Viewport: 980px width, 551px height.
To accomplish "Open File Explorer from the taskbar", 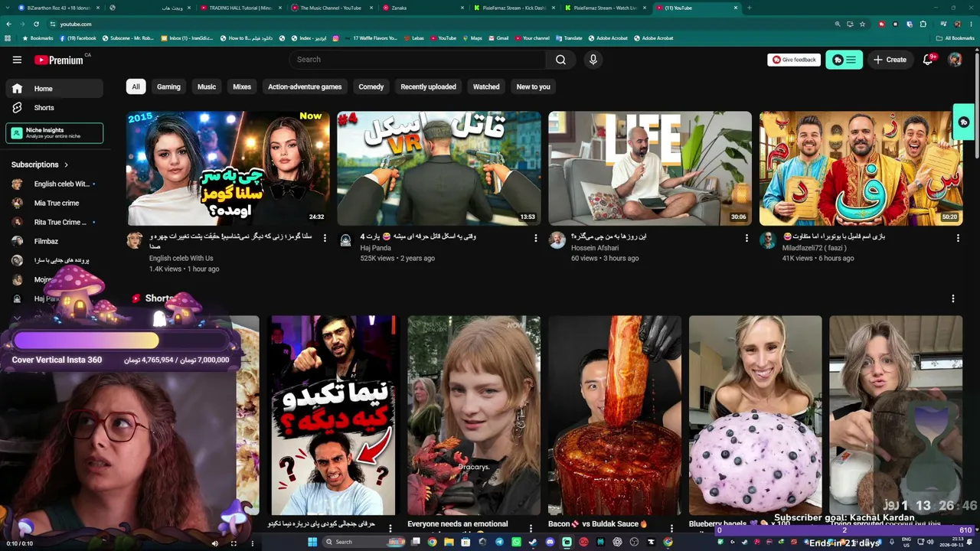I will 449,542.
